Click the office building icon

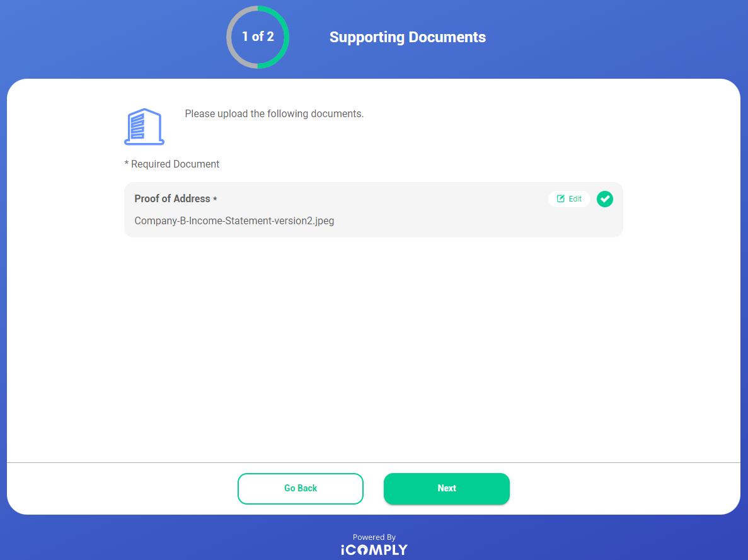(x=144, y=127)
